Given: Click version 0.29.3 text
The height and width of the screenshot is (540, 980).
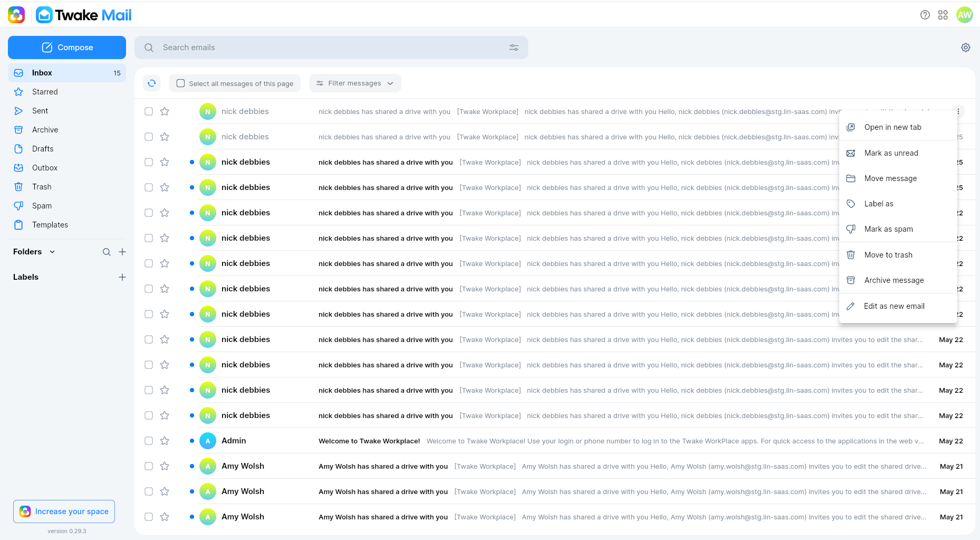Looking at the screenshot, I should pos(67,531).
